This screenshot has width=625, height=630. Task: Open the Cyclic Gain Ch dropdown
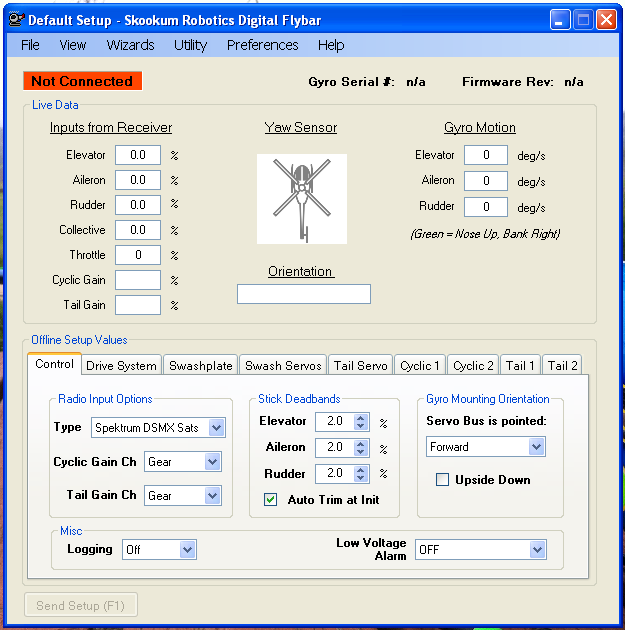pyautogui.click(x=212, y=462)
